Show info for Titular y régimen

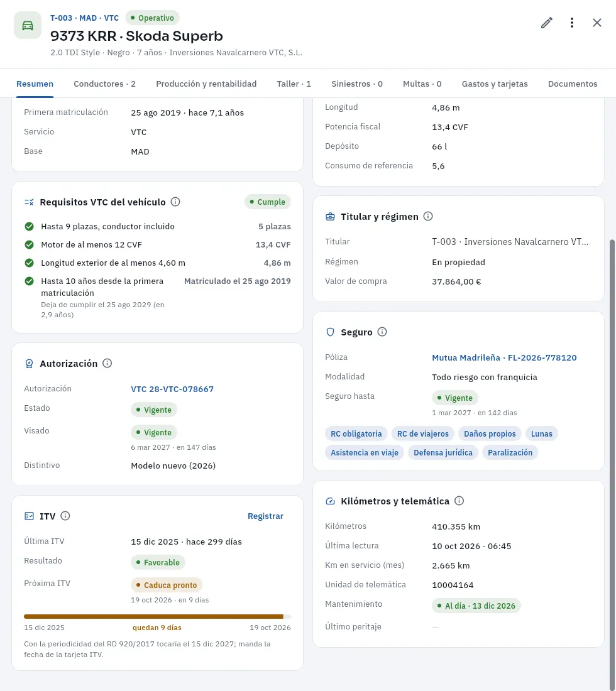(x=428, y=216)
